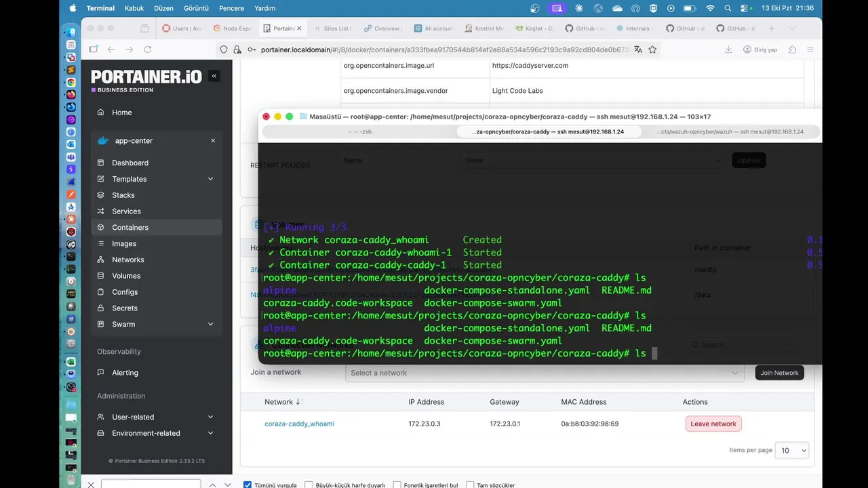Viewport: 868px width, 488px height.
Task: Open Secrets page in sidebar
Action: point(124,308)
